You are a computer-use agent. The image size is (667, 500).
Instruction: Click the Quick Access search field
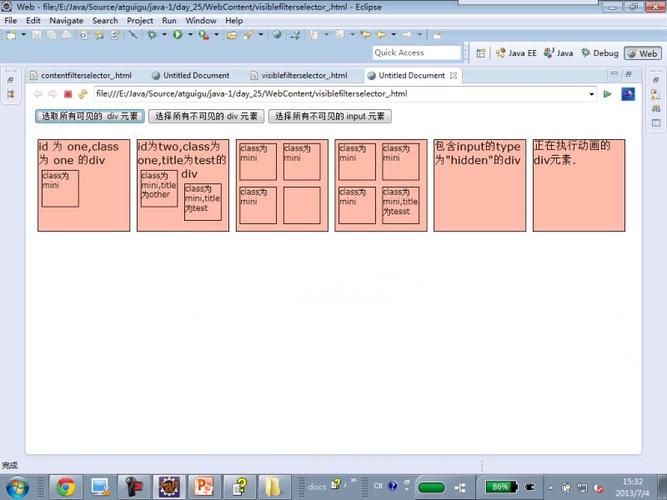coord(416,53)
